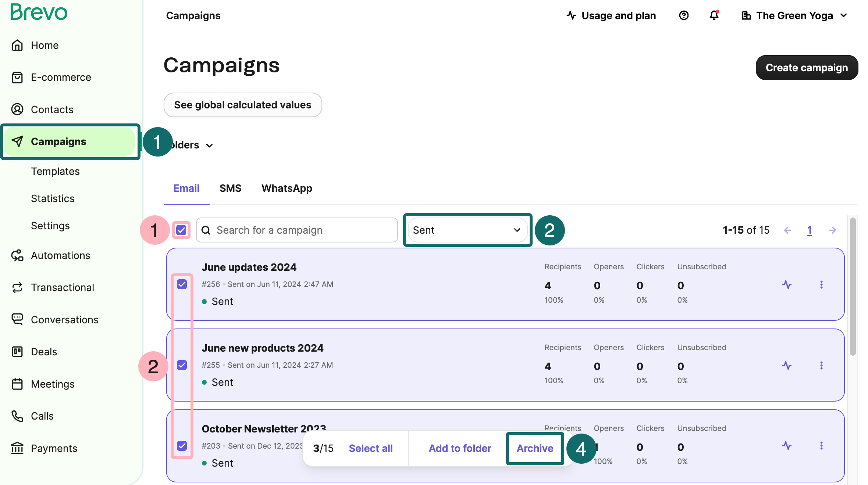Go to next page arrow

[x=832, y=230]
